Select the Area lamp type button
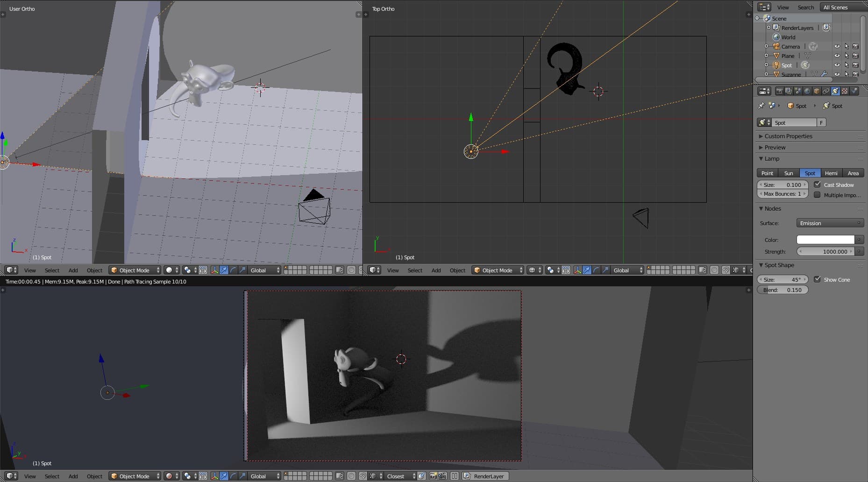This screenshot has width=868, height=482. [x=853, y=173]
